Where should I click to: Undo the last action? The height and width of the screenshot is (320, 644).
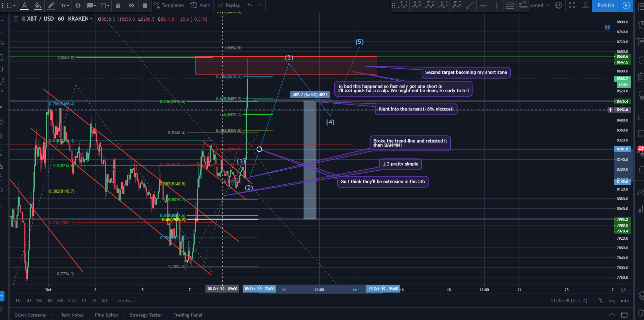[x=250, y=5]
